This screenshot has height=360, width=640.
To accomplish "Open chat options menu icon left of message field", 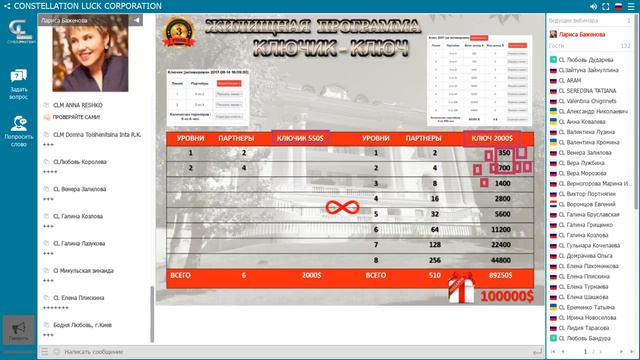I will click(44, 351).
